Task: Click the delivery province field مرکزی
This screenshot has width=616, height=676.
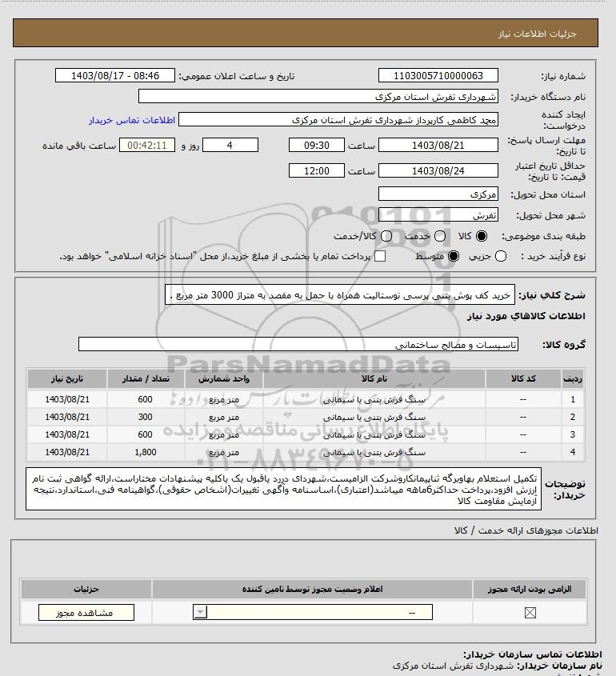Action: 438,194
